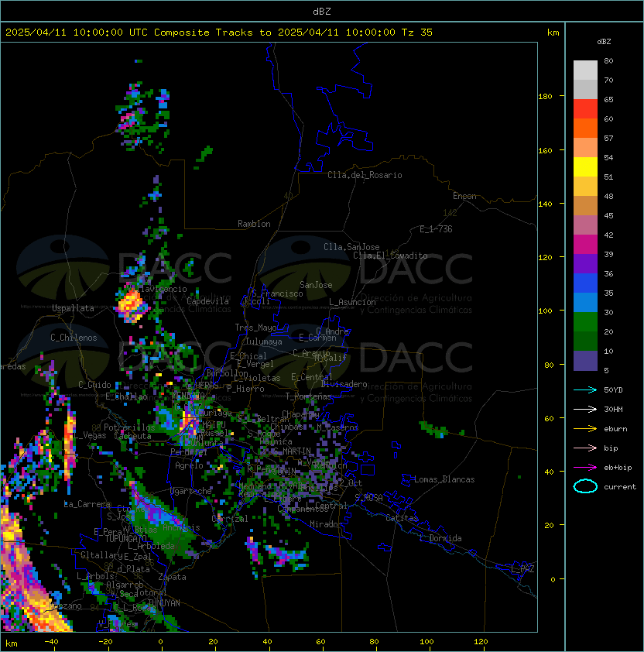The width and height of the screenshot is (644, 652).
Task: Click the Clla.SanJose map label
Action: pos(351,247)
